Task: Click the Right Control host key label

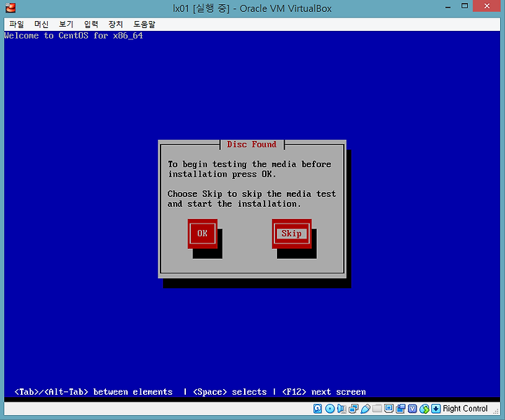Action: pyautogui.click(x=465, y=409)
